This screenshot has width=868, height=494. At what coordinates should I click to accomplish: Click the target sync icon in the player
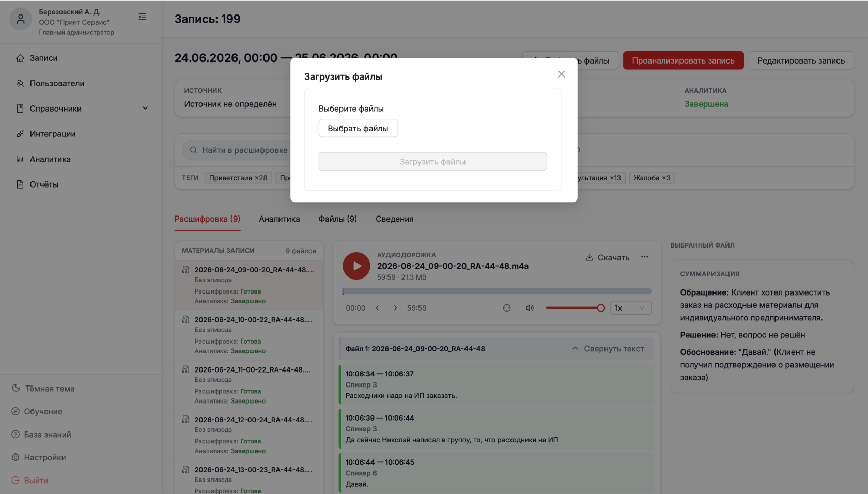point(507,308)
